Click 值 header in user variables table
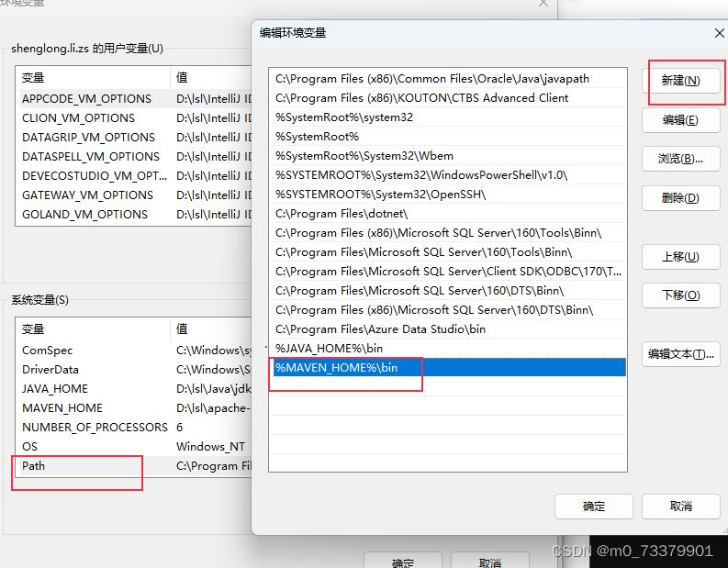The width and height of the screenshot is (728, 568). pyautogui.click(x=211, y=77)
